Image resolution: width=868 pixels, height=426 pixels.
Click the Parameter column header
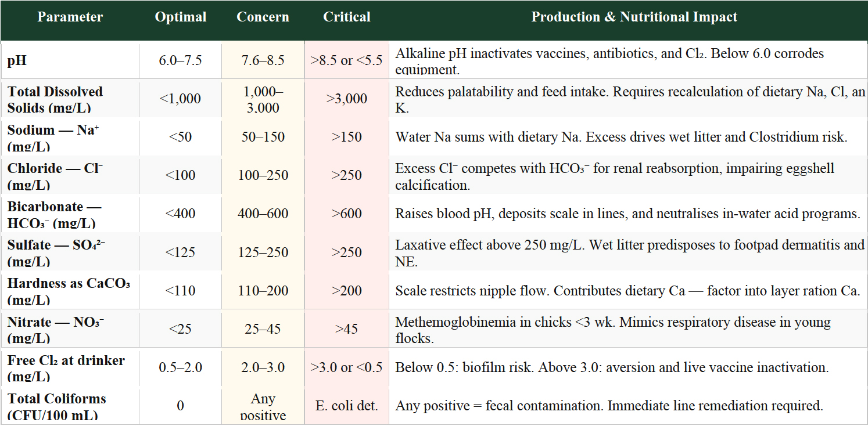click(x=70, y=17)
